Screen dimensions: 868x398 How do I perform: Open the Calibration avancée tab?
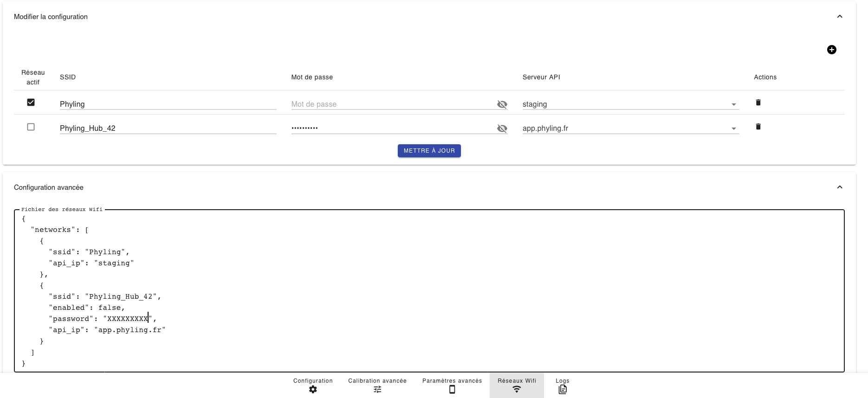377,385
